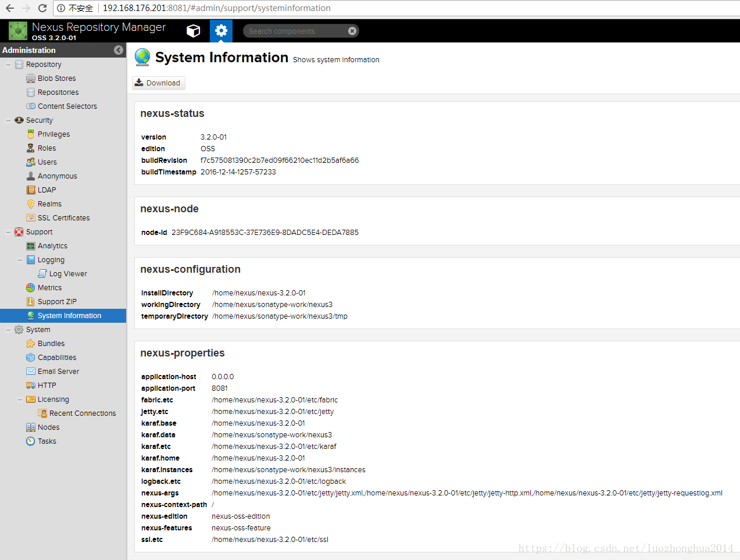Collapse the Licensing tree node
This screenshot has width=740, height=560.
(x=20, y=400)
